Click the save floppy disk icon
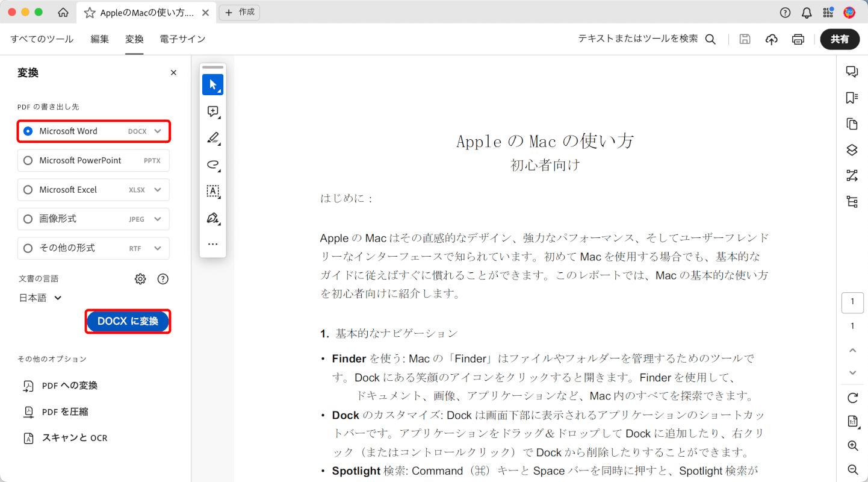Screen dimensions: 868x482 [745, 39]
